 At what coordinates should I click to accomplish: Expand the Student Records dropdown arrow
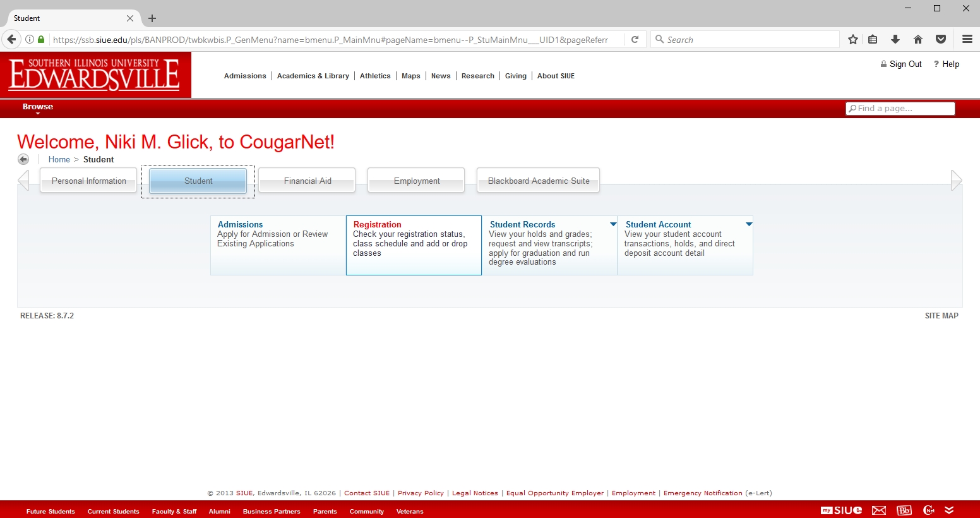coord(613,224)
